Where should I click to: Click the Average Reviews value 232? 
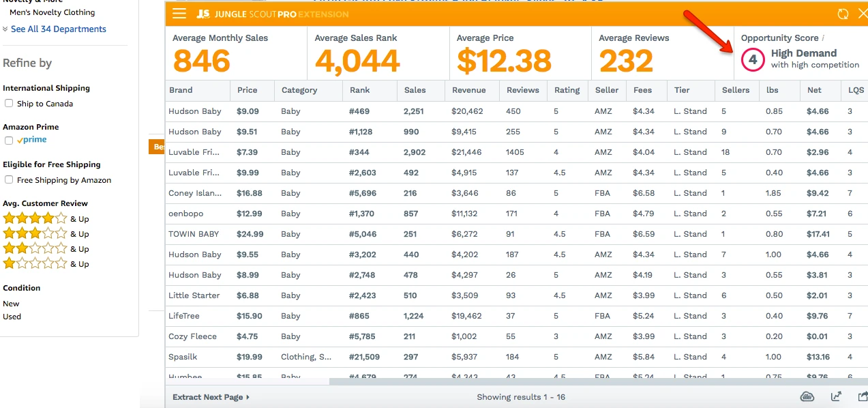tap(626, 61)
